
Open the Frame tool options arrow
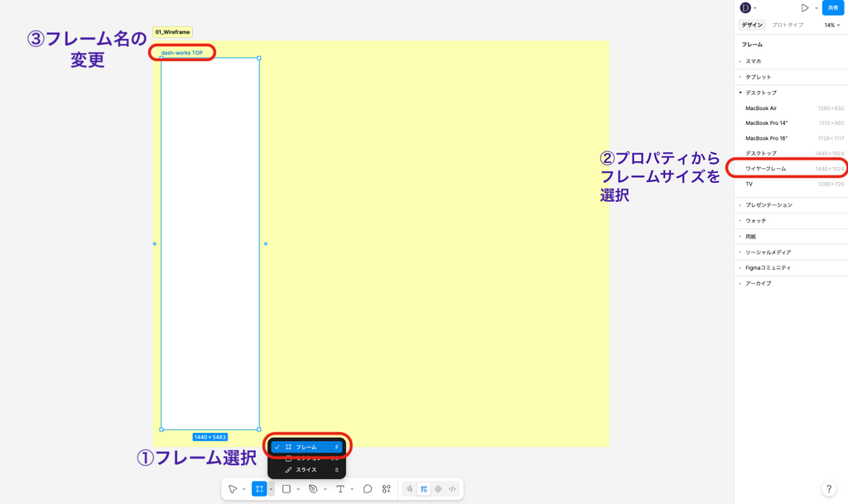[x=271, y=489]
